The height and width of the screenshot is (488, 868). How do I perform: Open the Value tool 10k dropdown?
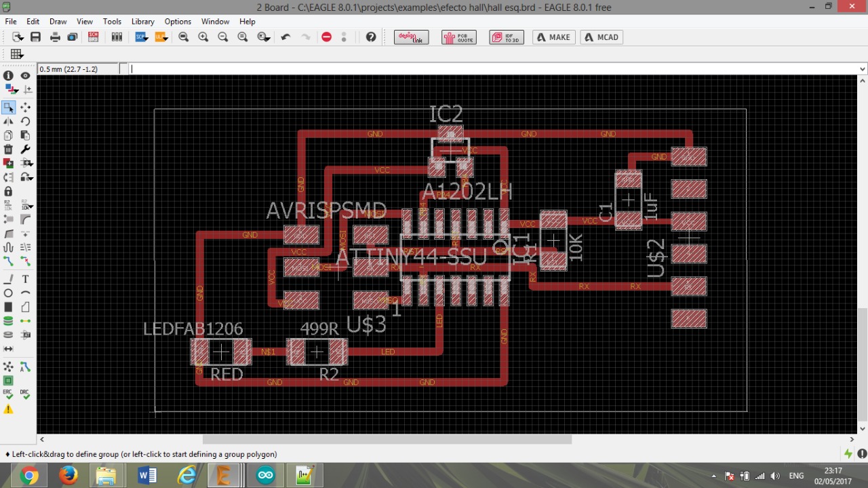[x=26, y=205]
